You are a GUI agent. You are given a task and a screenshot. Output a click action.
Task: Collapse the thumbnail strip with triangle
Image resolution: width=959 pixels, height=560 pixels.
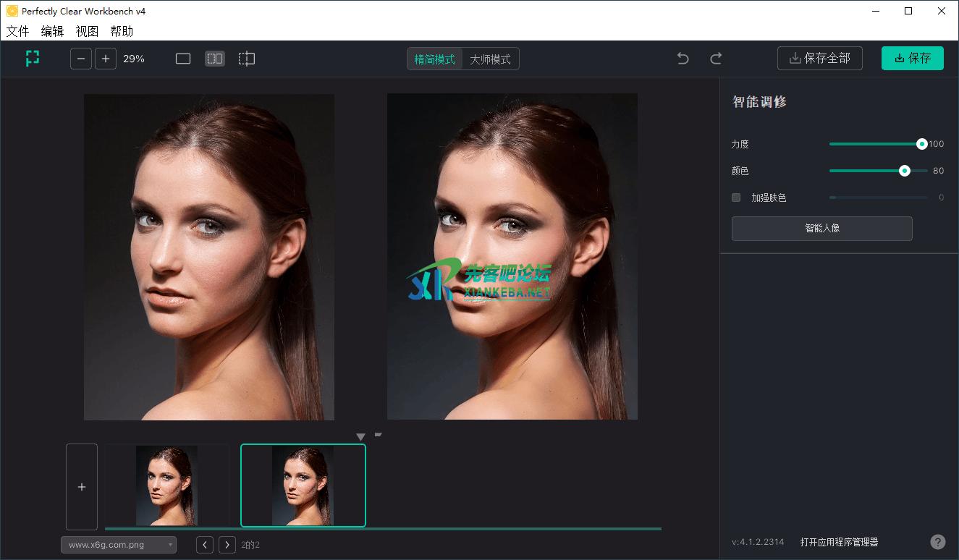coord(361,437)
